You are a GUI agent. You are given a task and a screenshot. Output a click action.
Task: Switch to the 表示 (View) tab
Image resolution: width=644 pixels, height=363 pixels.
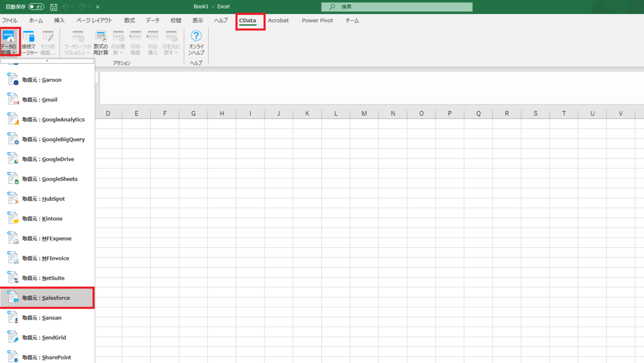[198, 20]
